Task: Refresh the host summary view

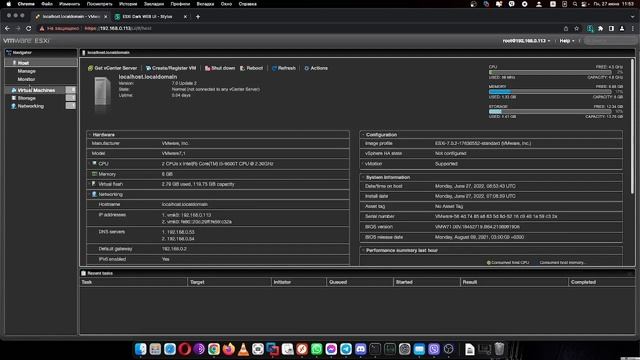Action: coord(284,68)
